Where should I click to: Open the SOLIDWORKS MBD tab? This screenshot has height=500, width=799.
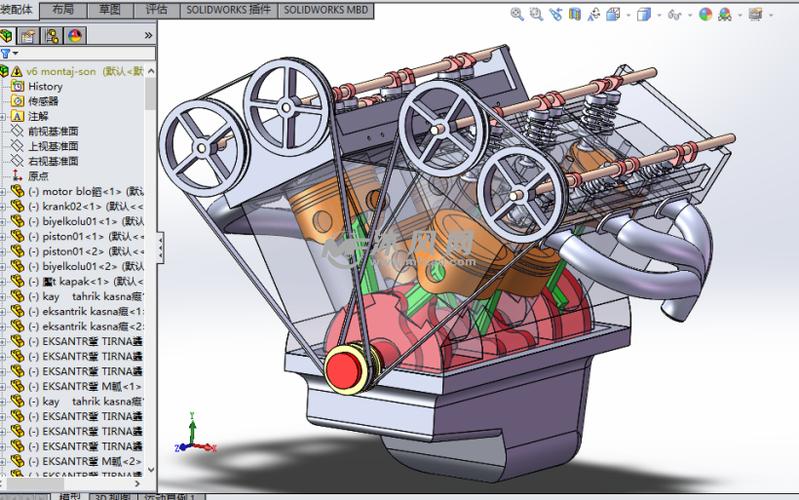pos(326,10)
